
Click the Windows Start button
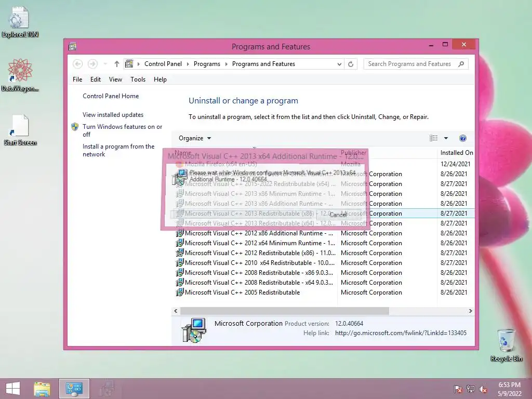[x=13, y=389]
